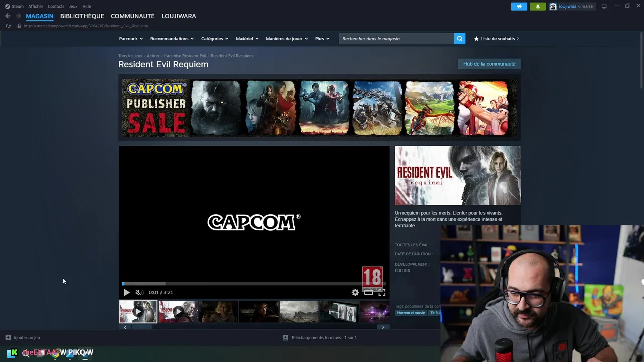
Task: Open the Aide menu
Action: click(87, 6)
